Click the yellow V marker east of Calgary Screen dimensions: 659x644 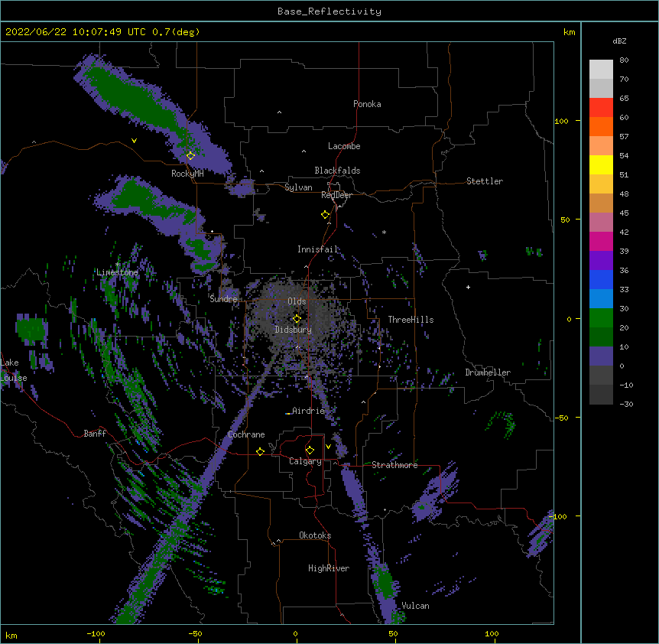[x=328, y=447]
